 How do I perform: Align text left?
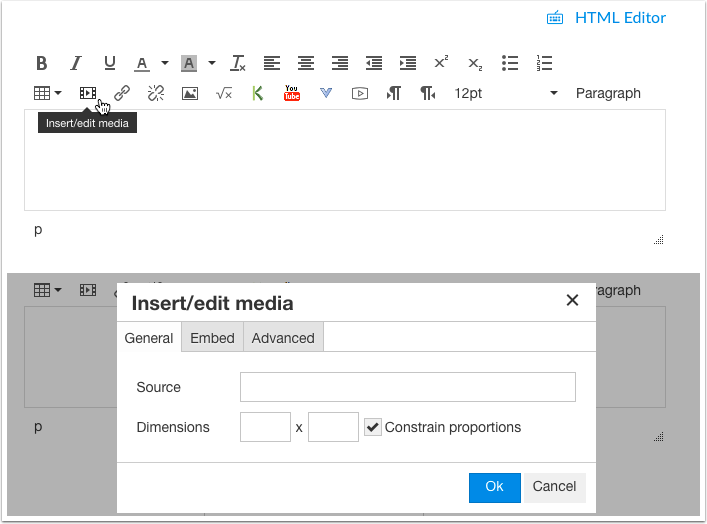pos(272,63)
